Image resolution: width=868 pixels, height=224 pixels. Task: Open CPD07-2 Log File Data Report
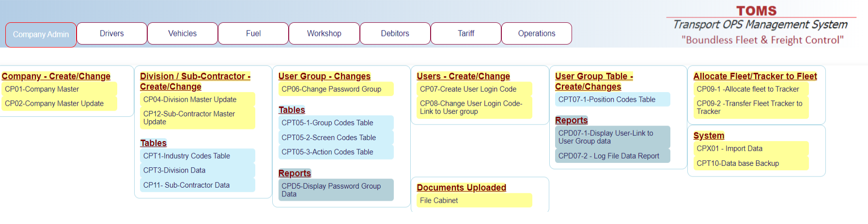[608, 156]
